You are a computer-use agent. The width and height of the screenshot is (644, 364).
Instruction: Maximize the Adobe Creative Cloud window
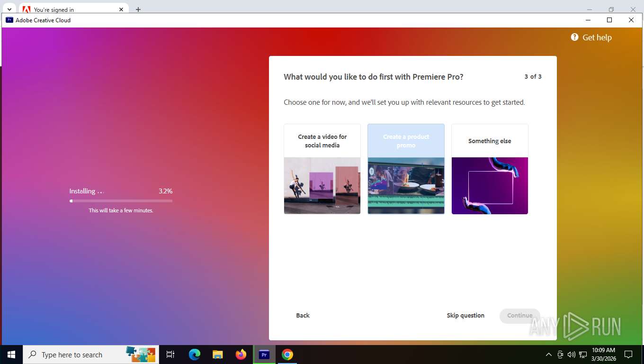pyautogui.click(x=609, y=20)
